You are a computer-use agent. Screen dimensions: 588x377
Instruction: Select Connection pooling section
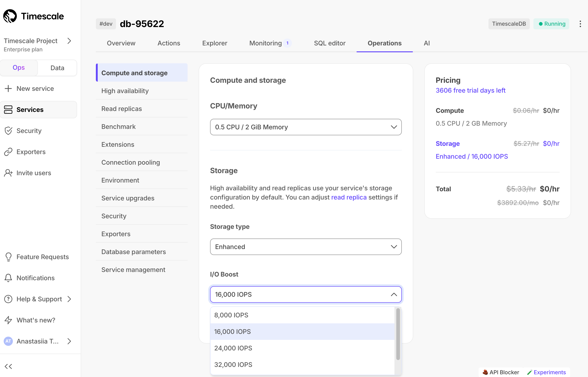(142, 162)
